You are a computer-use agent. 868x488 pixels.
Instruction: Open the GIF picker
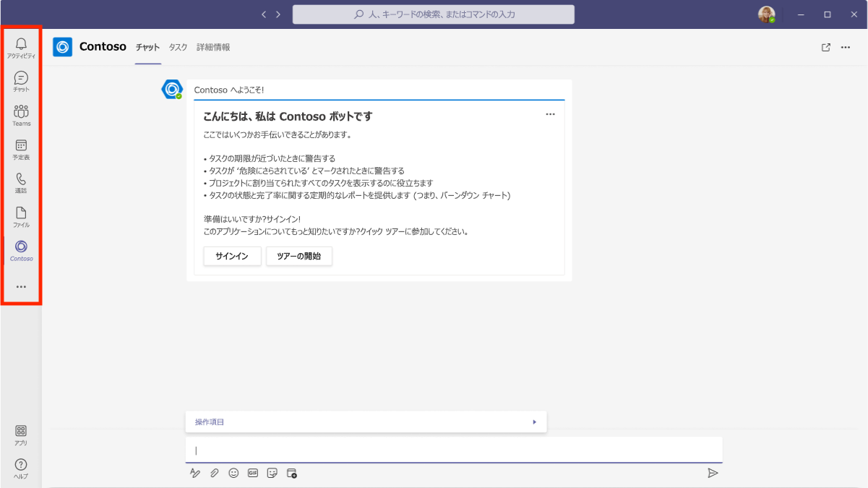tap(253, 473)
